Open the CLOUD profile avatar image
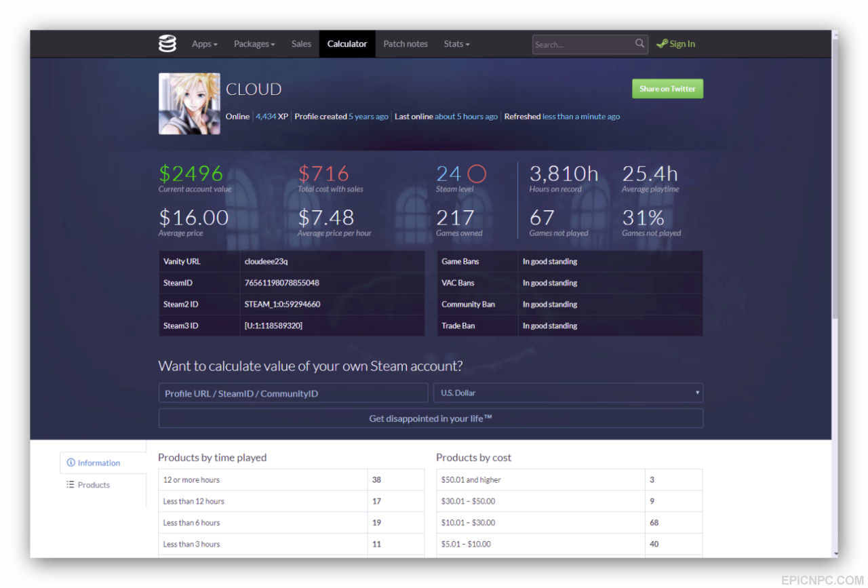868x588 pixels. 189,104
